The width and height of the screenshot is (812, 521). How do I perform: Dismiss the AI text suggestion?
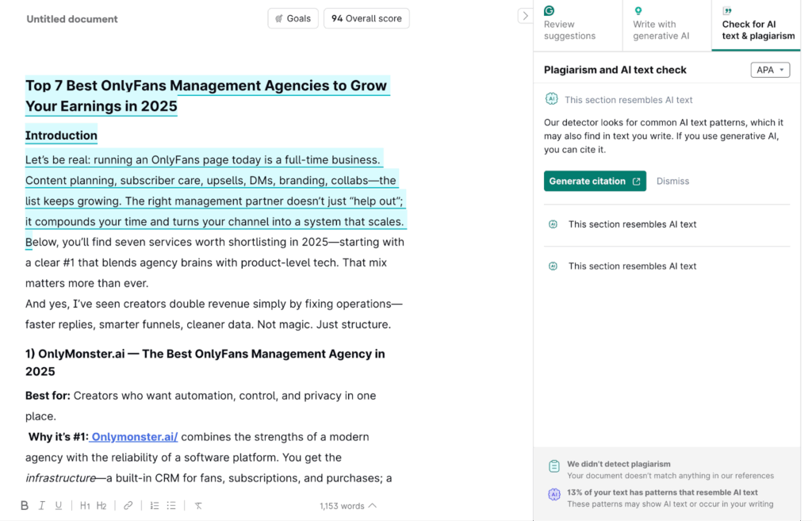click(672, 181)
